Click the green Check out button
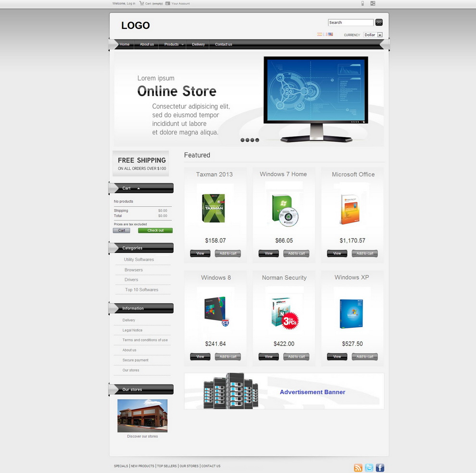The image size is (476, 473). [x=155, y=230]
